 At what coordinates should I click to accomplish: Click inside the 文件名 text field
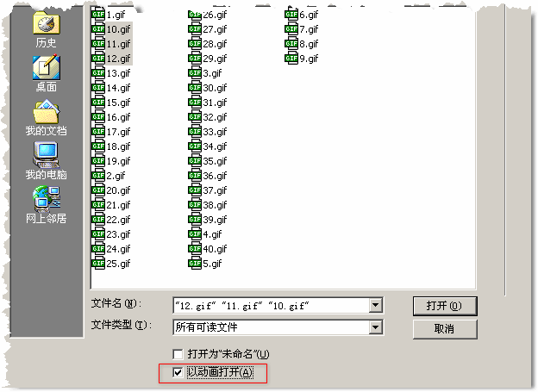[x=271, y=305]
